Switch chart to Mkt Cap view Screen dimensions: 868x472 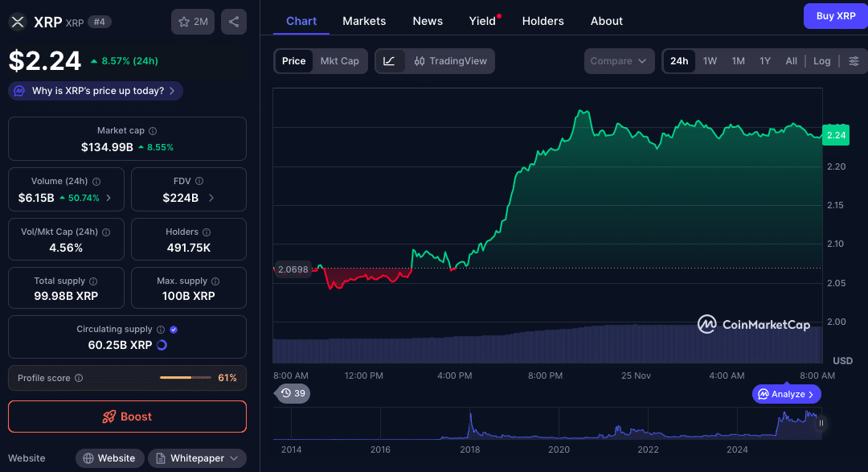(341, 60)
